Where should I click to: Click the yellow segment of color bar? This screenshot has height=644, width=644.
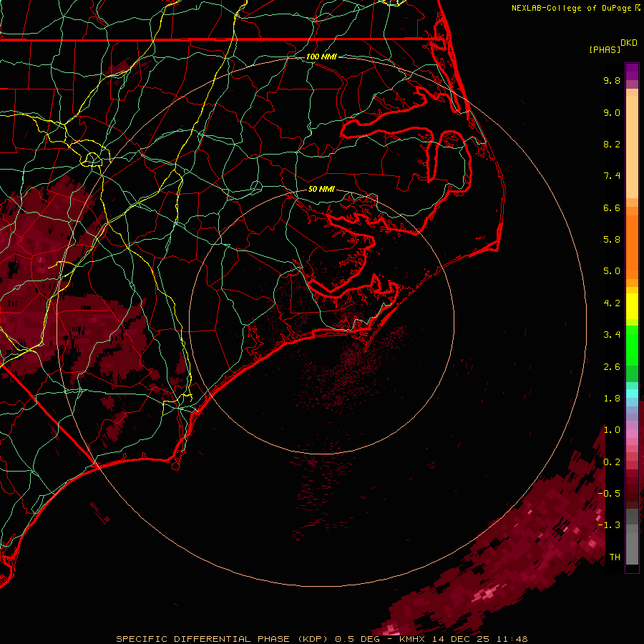coord(632,306)
